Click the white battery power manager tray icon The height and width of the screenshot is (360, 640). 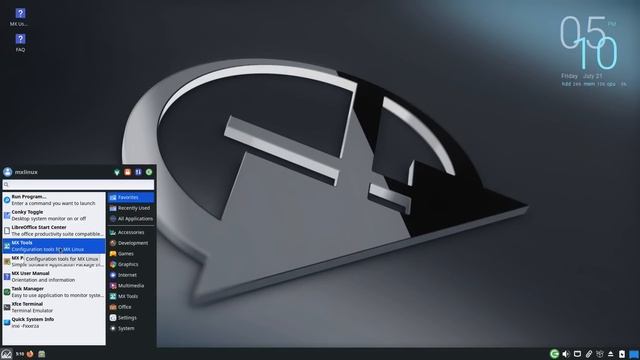click(x=622, y=354)
